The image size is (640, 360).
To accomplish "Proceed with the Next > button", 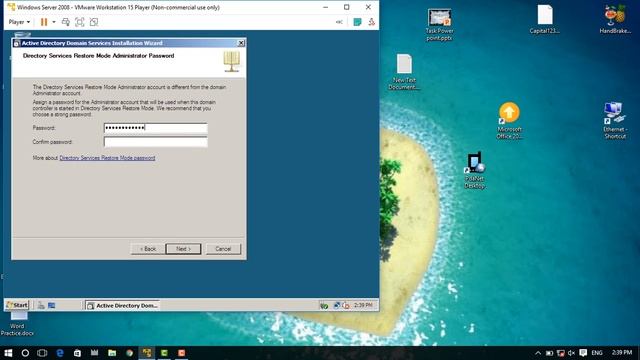I will point(183,249).
